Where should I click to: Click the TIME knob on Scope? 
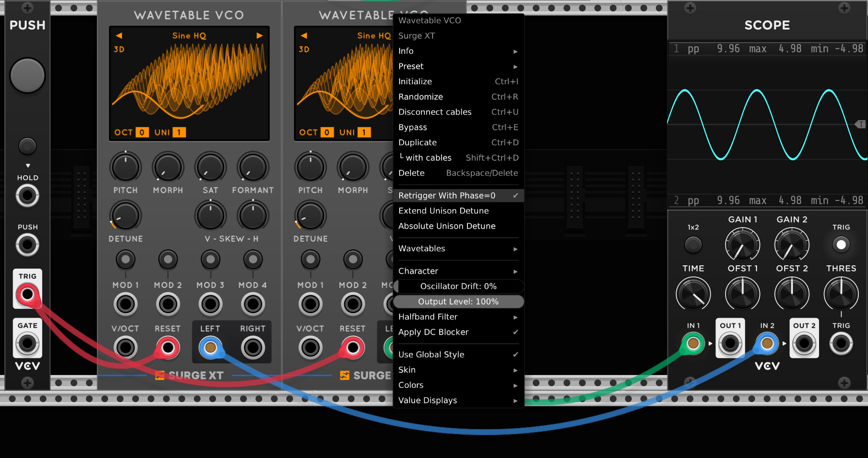(x=693, y=294)
